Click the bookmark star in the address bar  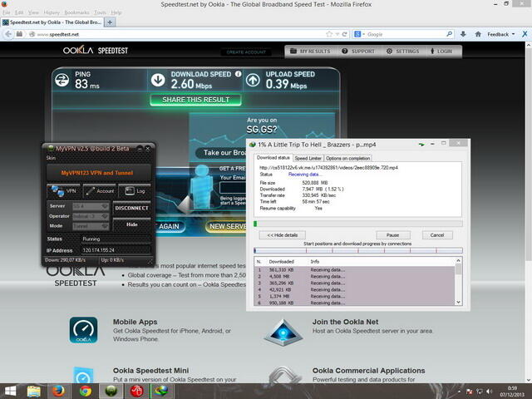[x=329, y=34]
